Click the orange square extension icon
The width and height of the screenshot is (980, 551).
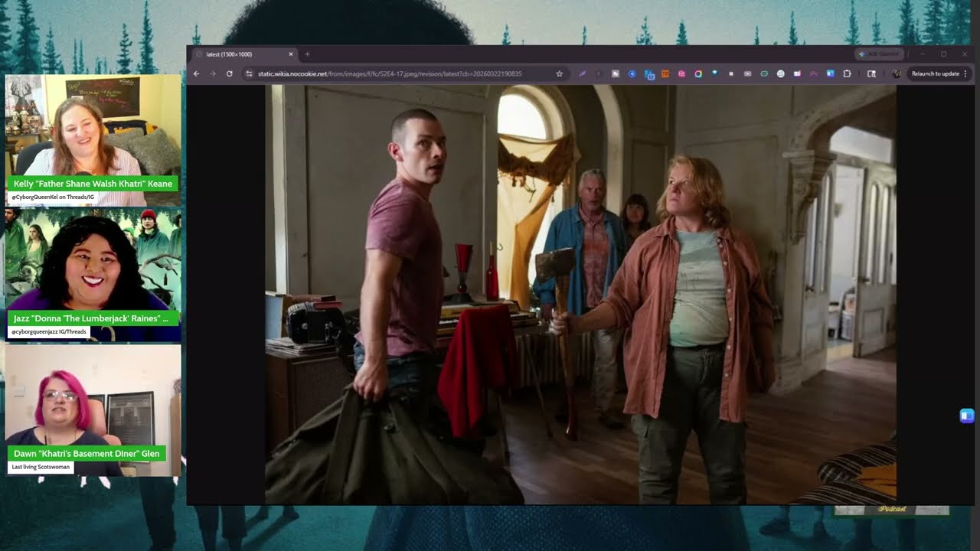pos(665,73)
